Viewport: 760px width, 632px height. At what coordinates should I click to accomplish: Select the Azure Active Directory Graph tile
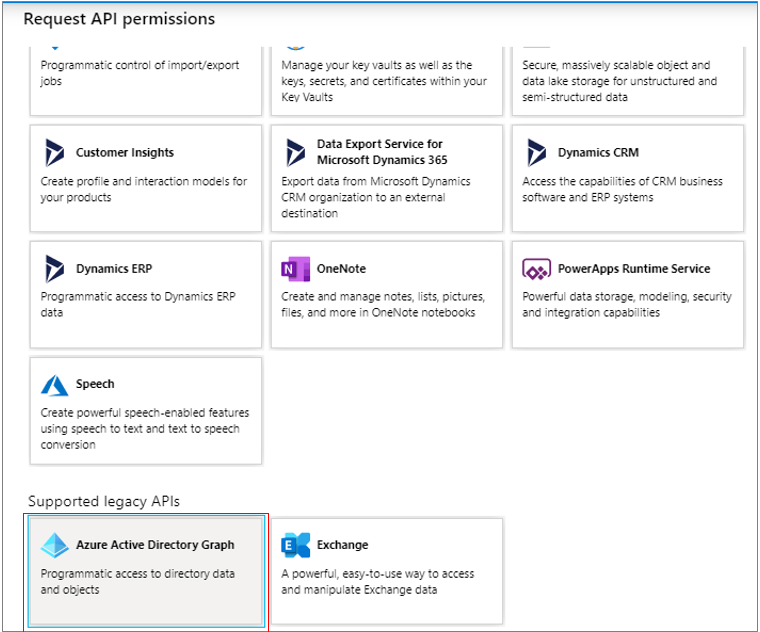pyautogui.click(x=146, y=571)
